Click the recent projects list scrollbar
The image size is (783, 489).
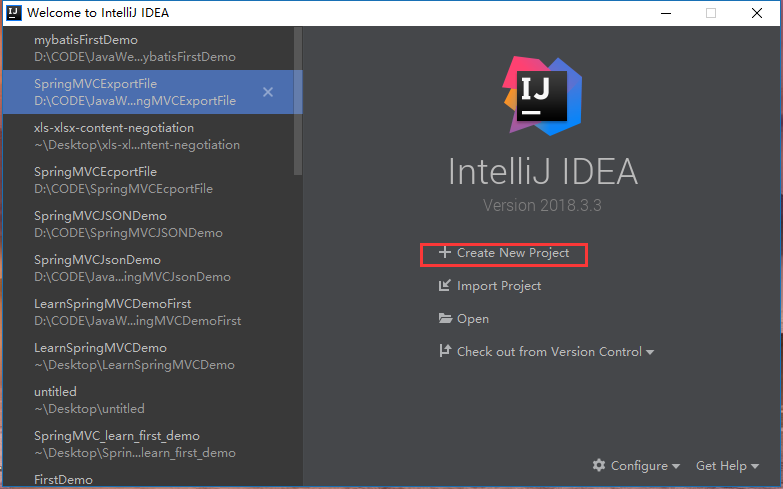click(298, 101)
